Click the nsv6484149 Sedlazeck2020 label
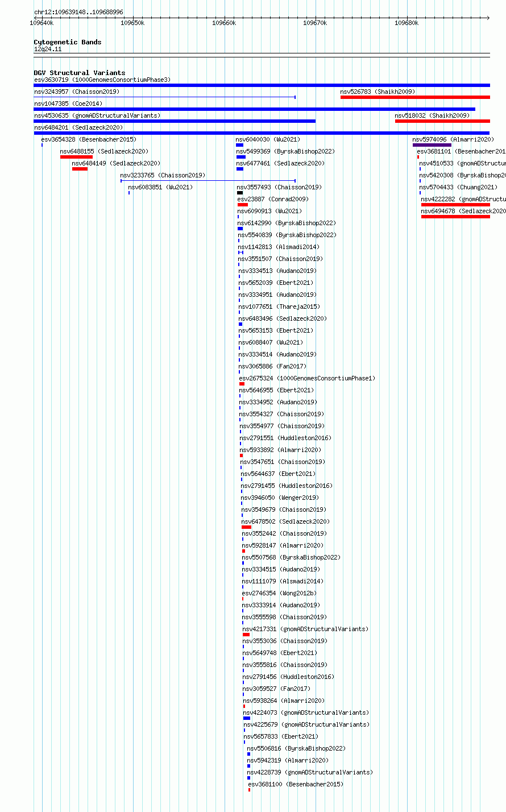 (116, 163)
